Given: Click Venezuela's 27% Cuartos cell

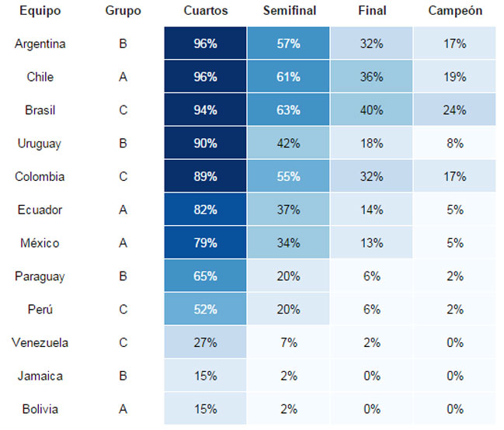Looking at the screenshot, I should (205, 342).
